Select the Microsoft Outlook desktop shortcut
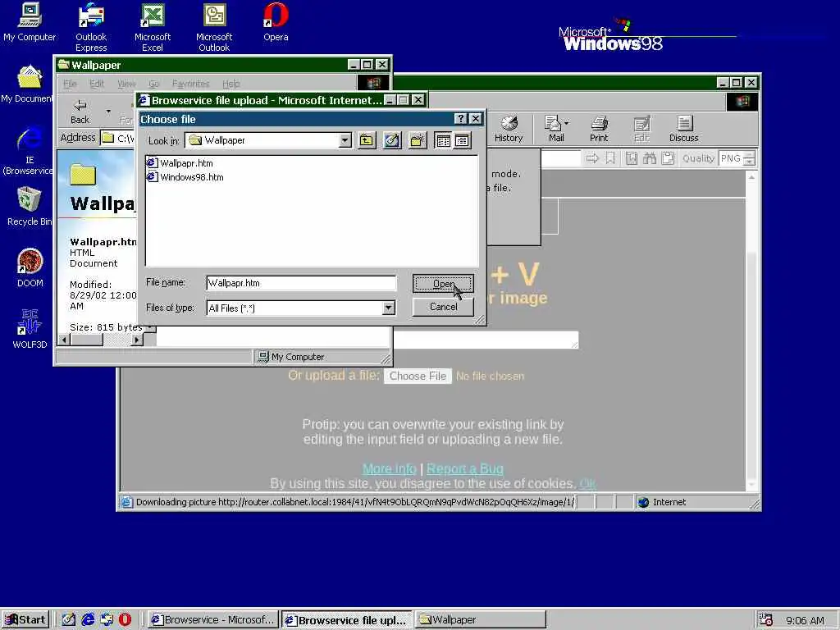Viewport: 840px width, 630px height. (214, 27)
